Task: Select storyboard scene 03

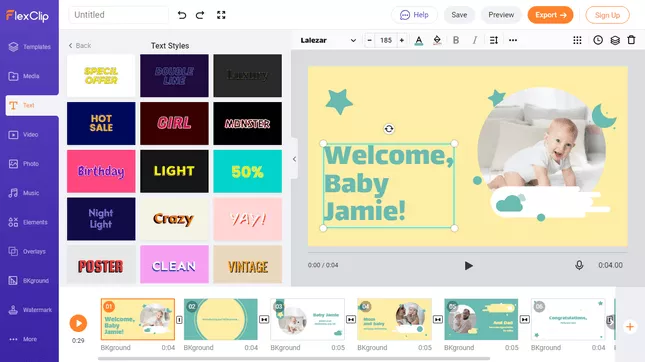Action: pyautogui.click(x=307, y=319)
